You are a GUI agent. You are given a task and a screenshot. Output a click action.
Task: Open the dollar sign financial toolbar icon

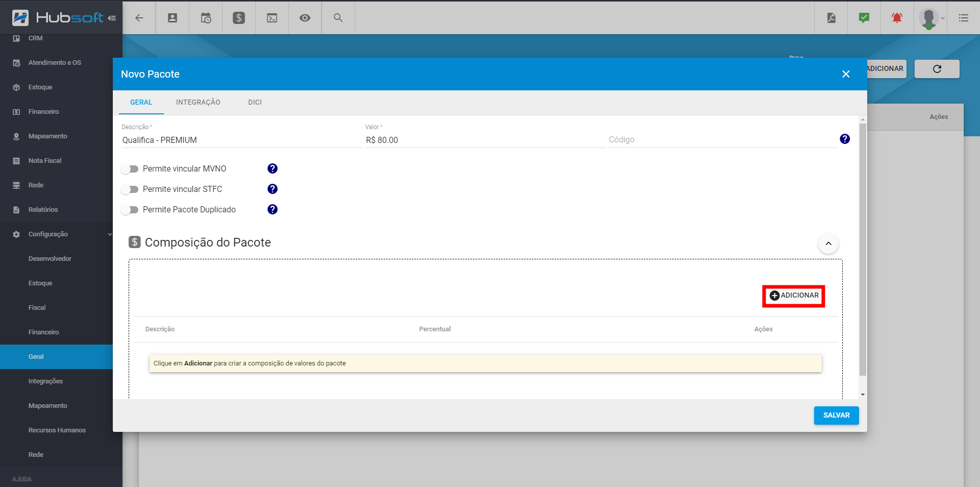point(239,18)
